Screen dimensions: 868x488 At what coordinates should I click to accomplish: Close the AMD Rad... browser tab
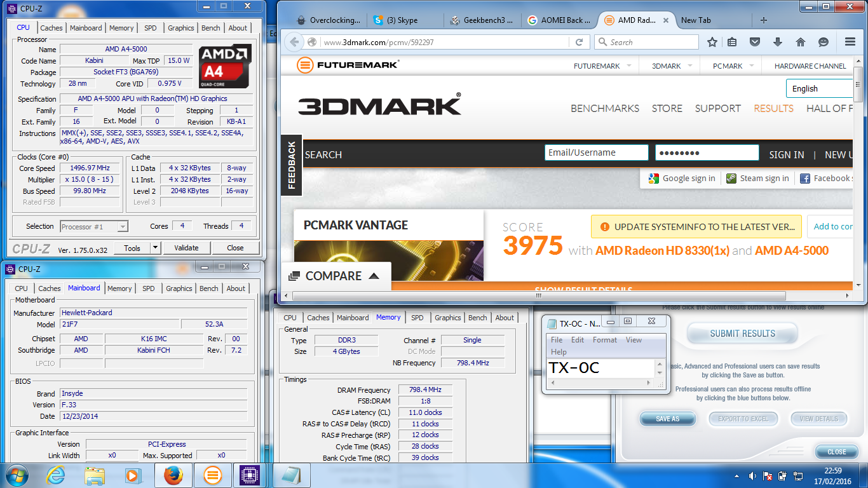click(x=666, y=20)
